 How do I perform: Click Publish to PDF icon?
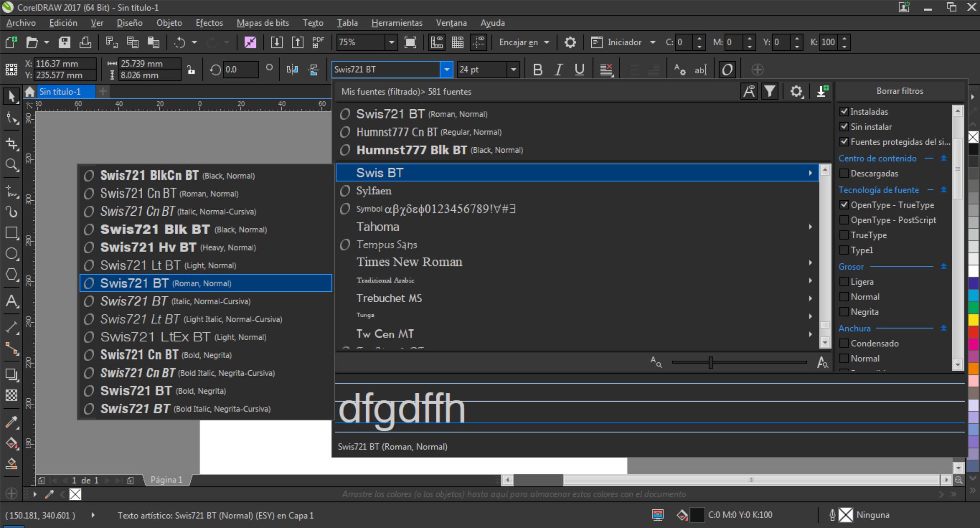tap(318, 42)
